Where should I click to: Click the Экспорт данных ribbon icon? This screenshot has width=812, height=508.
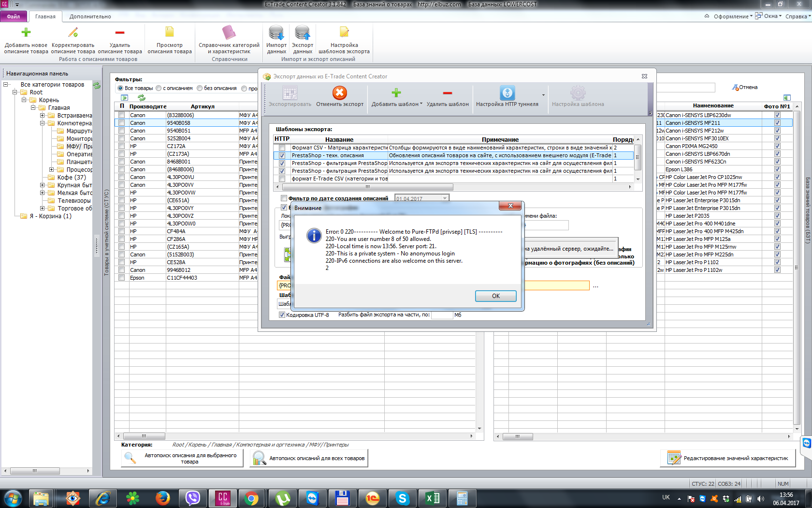303,32
